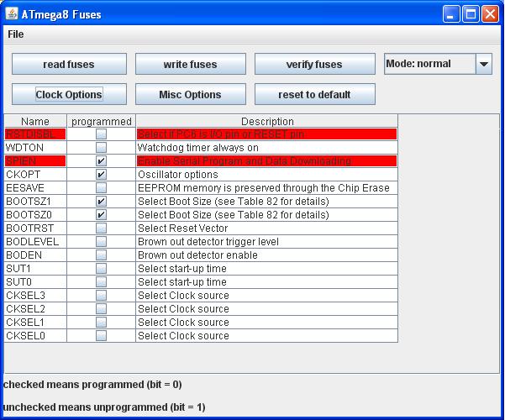Click 'EEPROM memory is preserved' description
Image resolution: width=505 pixels, height=420 pixels.
[267, 188]
